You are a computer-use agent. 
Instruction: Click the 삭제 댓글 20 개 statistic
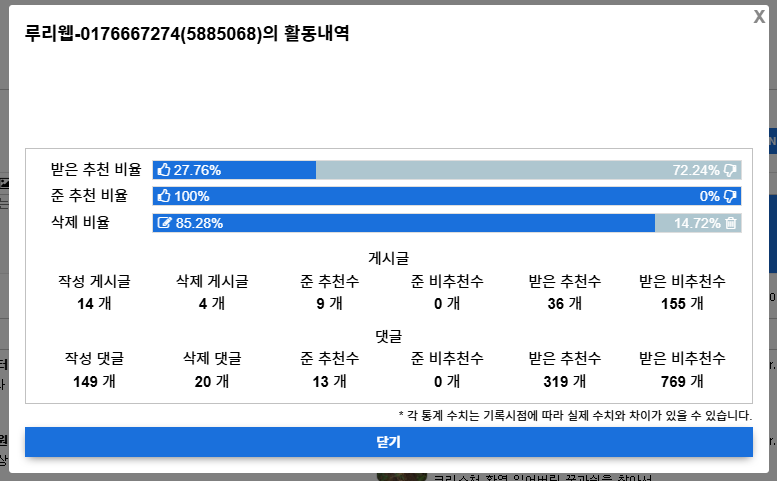pyautogui.click(x=211, y=369)
